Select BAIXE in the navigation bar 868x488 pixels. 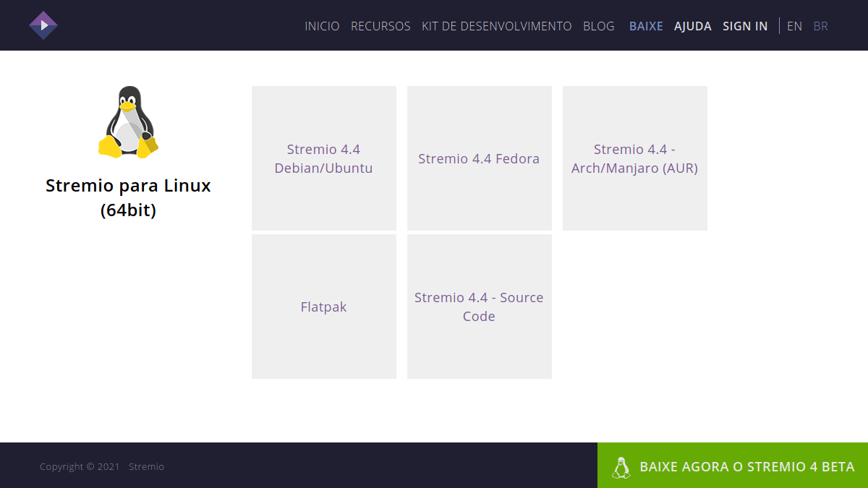[x=646, y=26]
